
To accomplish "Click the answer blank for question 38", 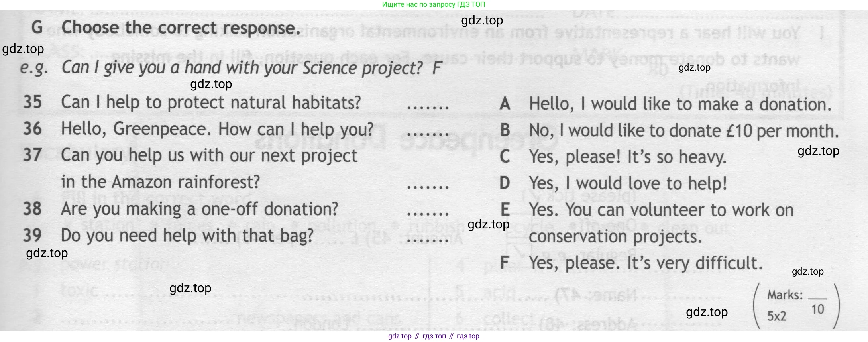I will coord(428,213).
